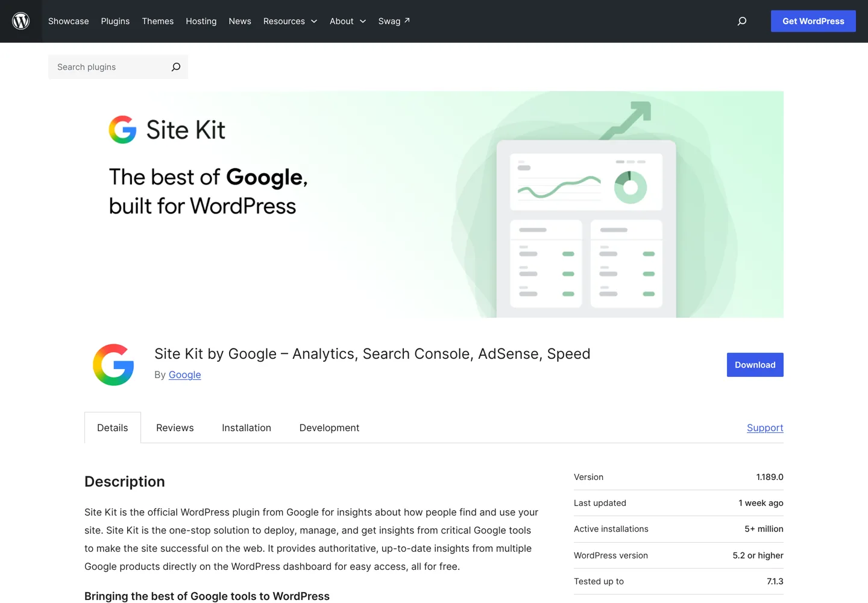
Task: Click the '1 week ago' value
Action: (761, 503)
